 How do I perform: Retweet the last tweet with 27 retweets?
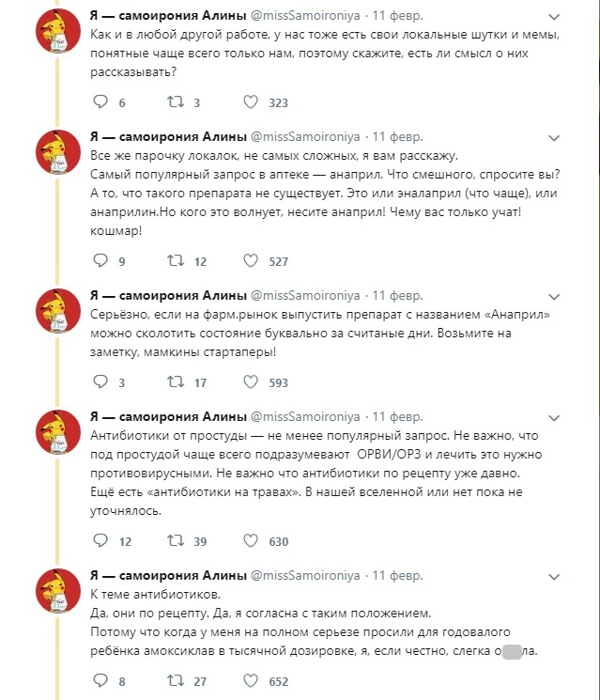(175, 681)
